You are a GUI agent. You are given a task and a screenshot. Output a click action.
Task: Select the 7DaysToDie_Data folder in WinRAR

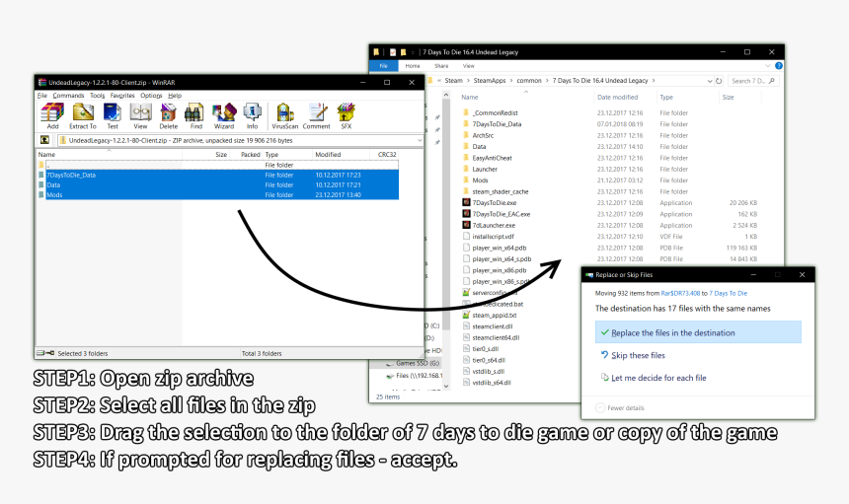218,175
